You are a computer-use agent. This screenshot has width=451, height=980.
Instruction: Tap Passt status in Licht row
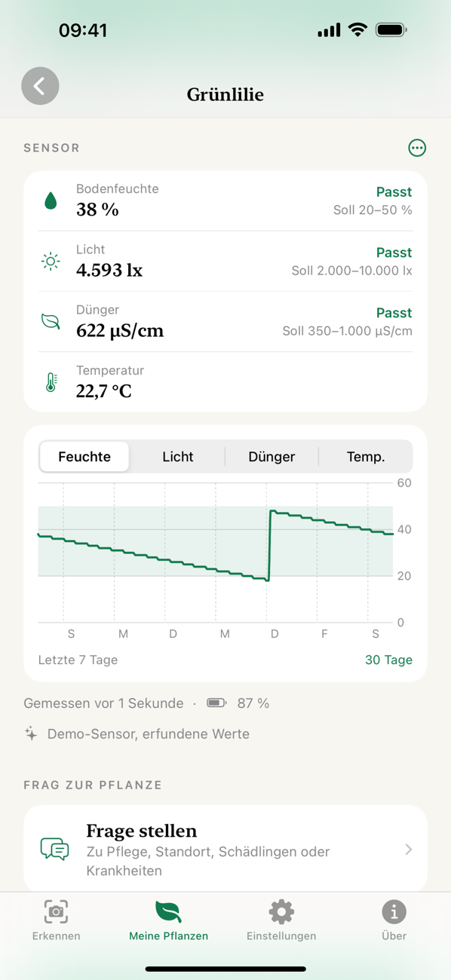pos(394,253)
